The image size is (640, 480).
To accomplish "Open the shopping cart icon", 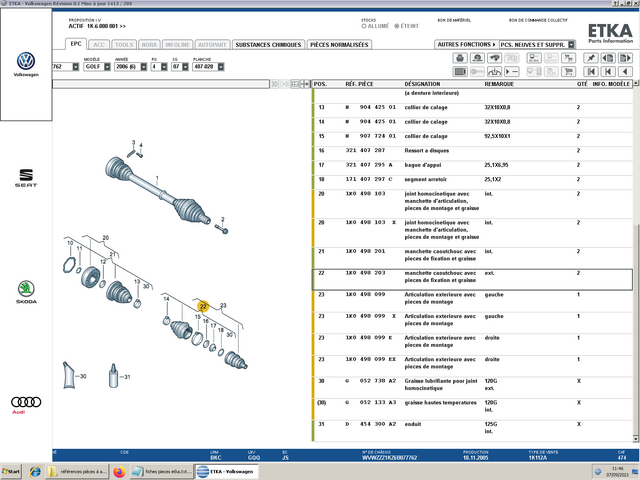I will coord(568,72).
